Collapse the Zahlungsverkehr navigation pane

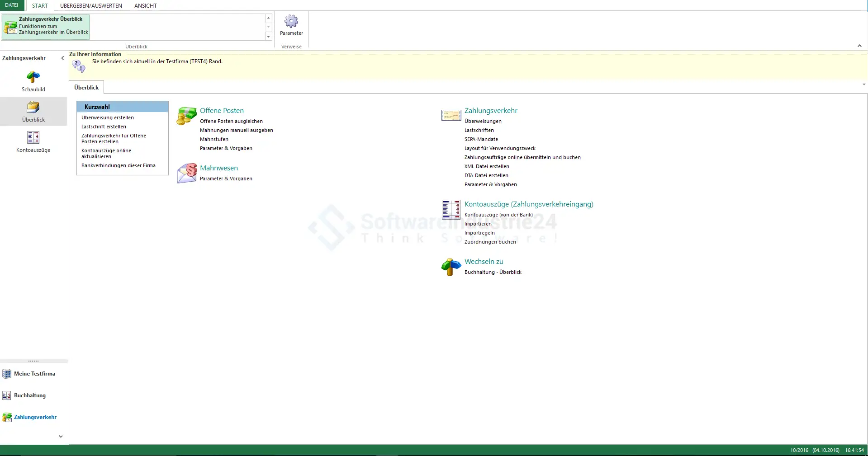[x=62, y=58]
